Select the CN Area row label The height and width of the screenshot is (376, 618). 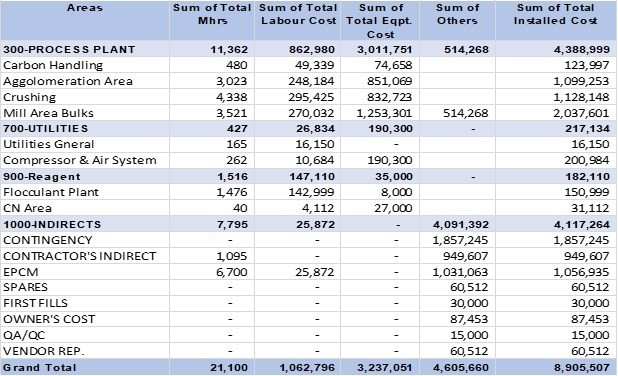coord(27,208)
